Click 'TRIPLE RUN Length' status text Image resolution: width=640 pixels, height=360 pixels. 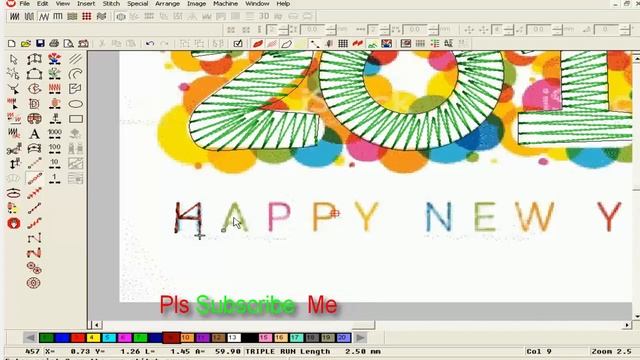click(288, 351)
